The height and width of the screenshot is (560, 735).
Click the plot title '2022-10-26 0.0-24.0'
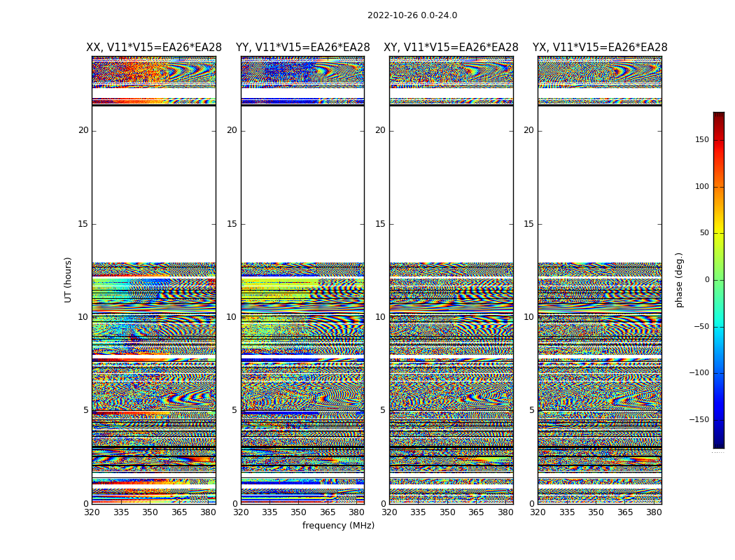tap(412, 15)
